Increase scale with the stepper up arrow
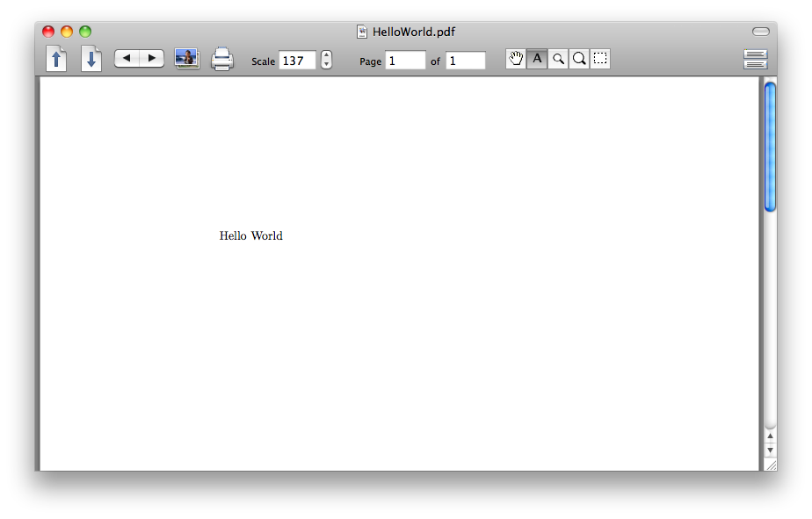 click(326, 55)
